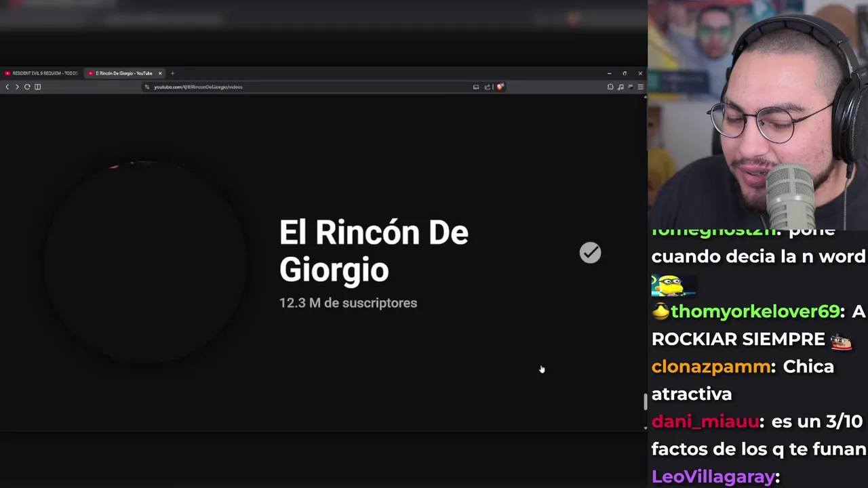868x488 pixels.
Task: Click the wallet icon in browser toolbar
Action: (631, 87)
